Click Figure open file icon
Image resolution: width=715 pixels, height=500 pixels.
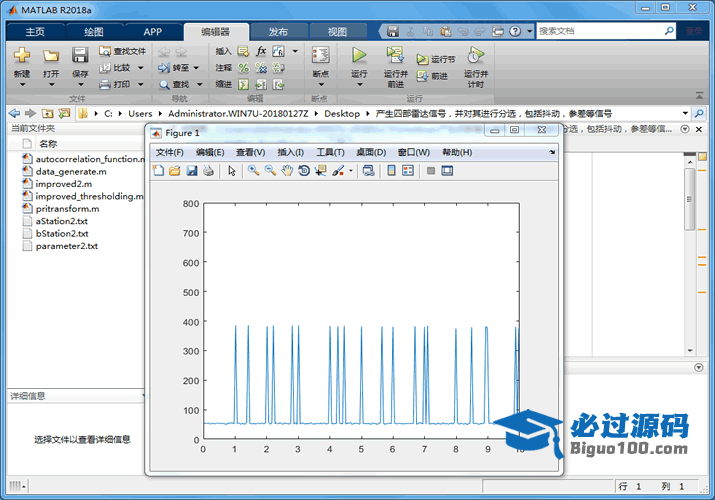click(x=175, y=171)
